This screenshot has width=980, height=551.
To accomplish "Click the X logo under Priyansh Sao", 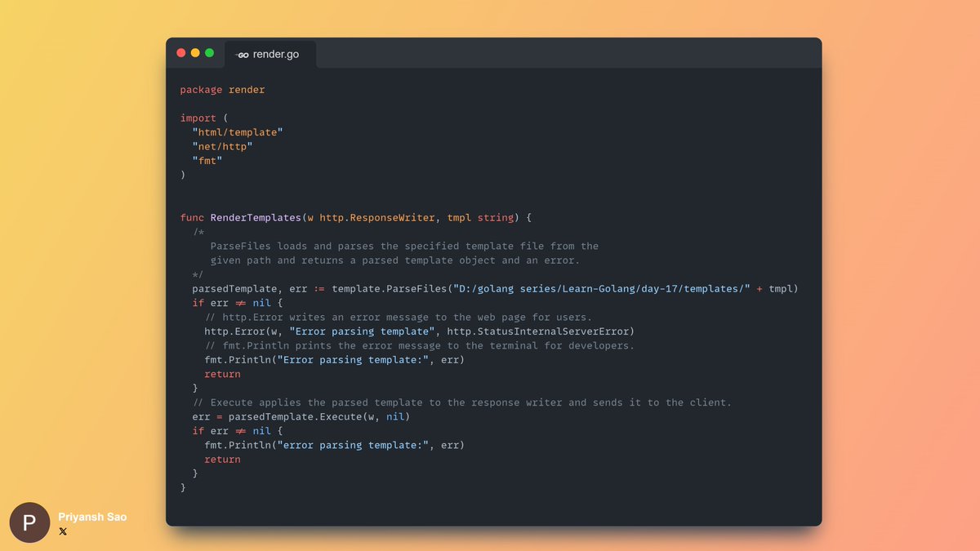I will pos(63,531).
